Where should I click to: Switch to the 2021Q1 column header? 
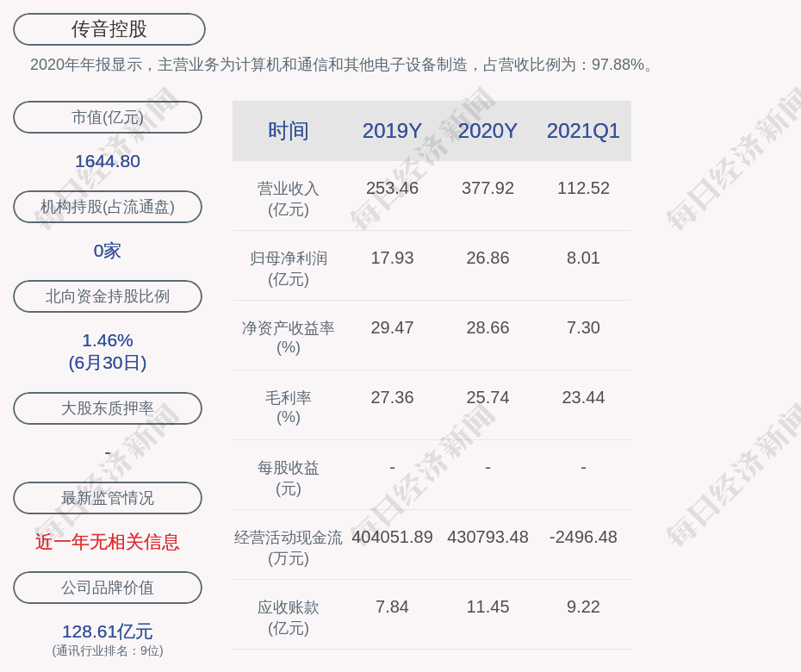tap(583, 131)
